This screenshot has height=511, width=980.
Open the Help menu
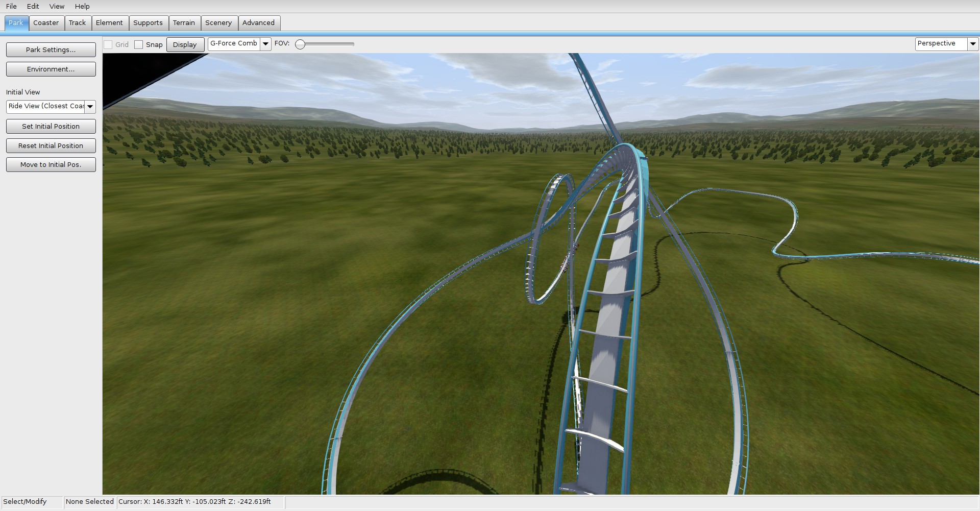click(x=82, y=6)
